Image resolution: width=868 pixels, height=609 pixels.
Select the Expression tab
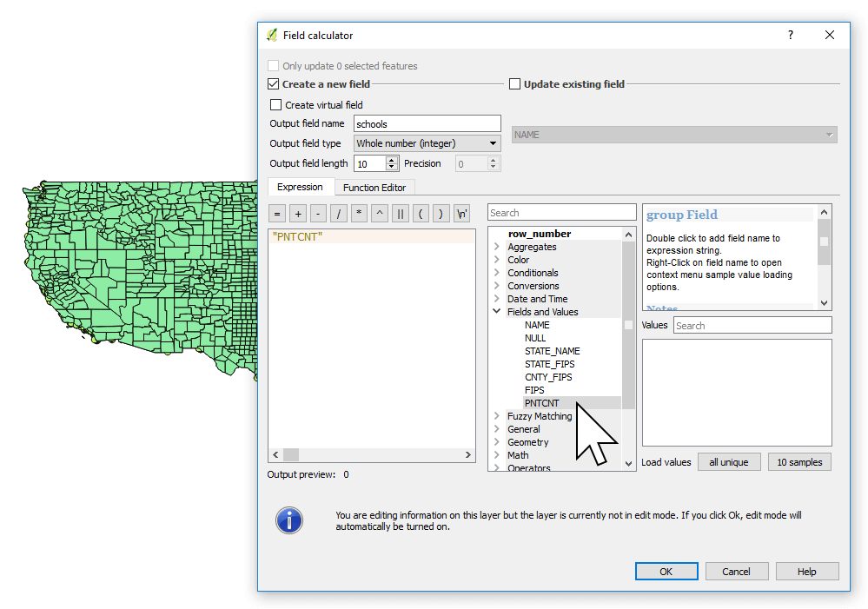point(301,187)
